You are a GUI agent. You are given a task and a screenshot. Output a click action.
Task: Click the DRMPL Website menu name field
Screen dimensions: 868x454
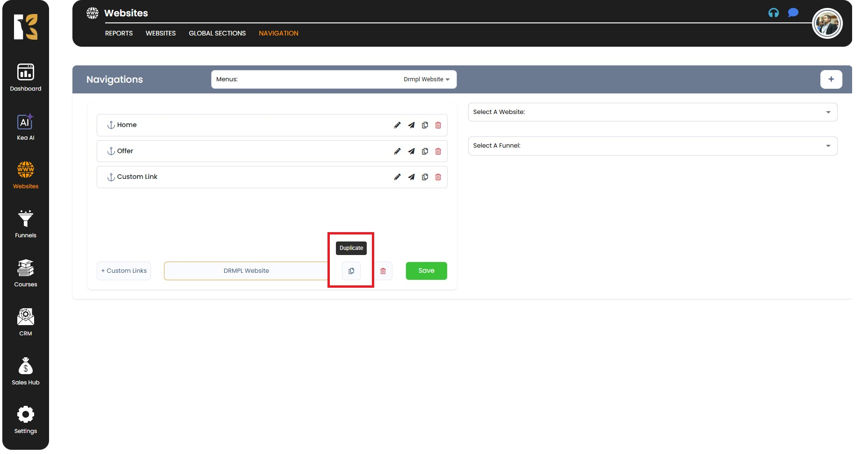pos(246,271)
